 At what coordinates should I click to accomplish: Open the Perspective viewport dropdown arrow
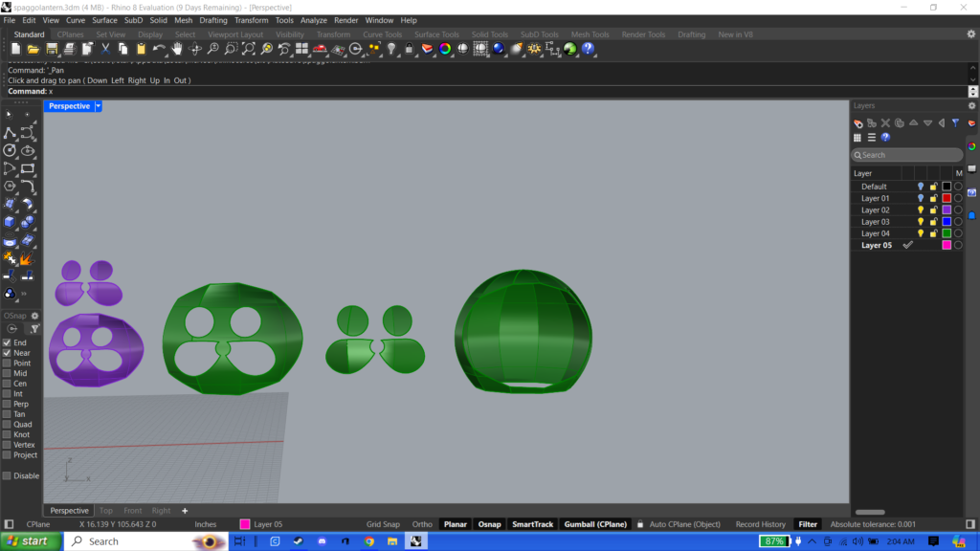tap(99, 106)
